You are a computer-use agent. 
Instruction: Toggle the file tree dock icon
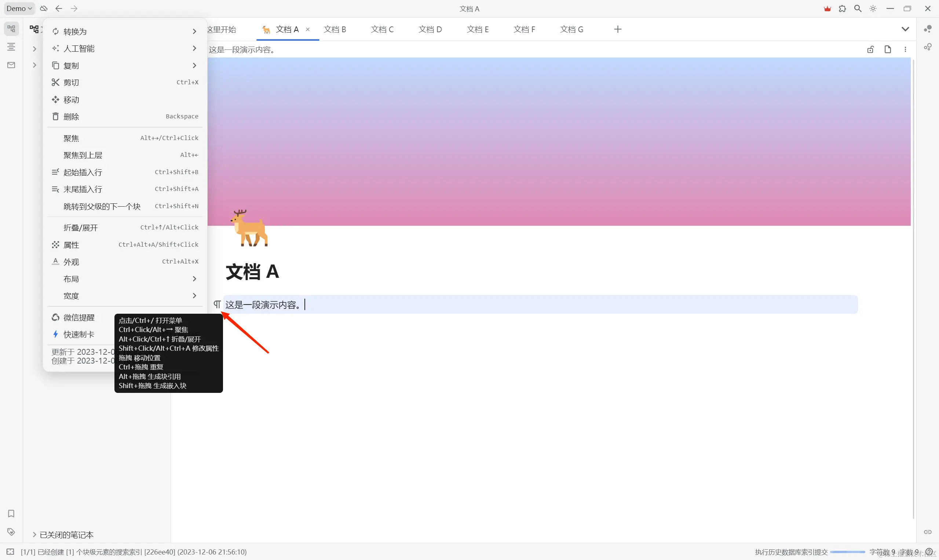click(x=11, y=29)
